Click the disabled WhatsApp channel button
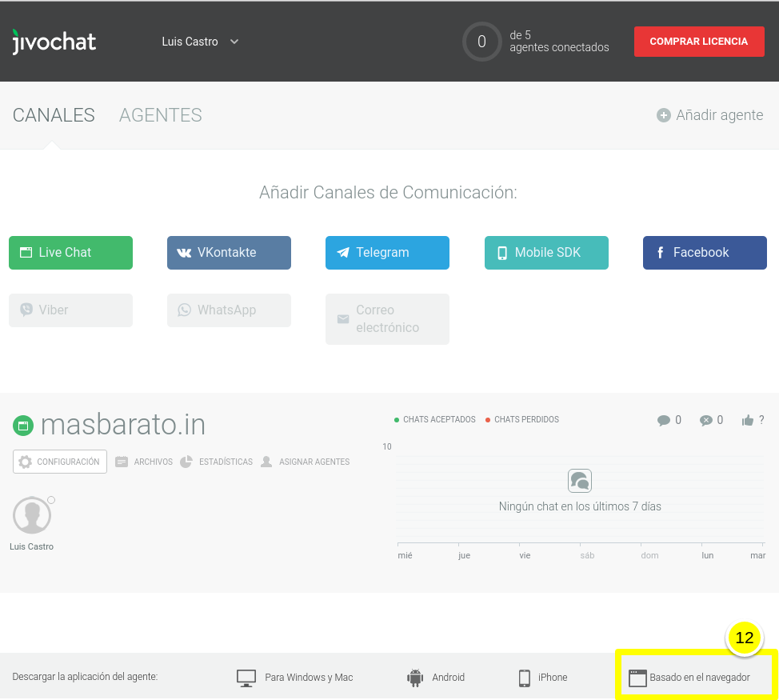 click(x=229, y=310)
